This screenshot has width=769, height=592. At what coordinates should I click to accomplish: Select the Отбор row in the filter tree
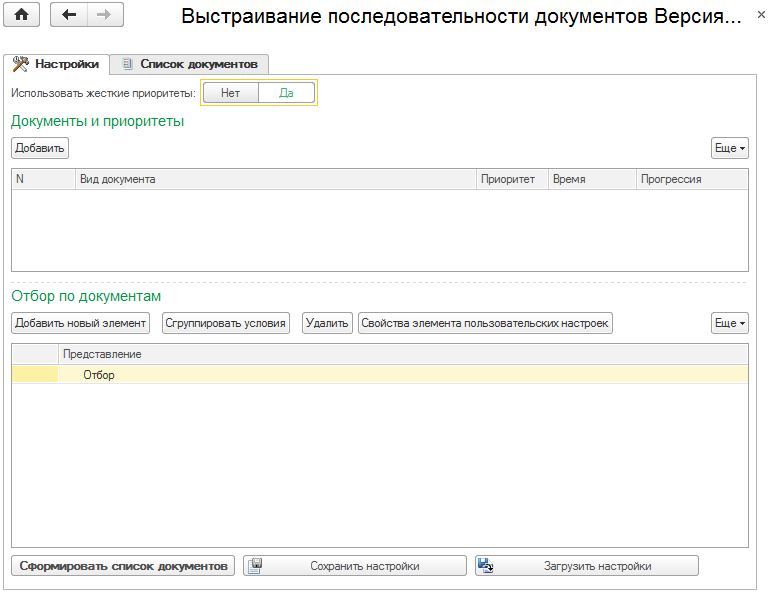pos(99,375)
